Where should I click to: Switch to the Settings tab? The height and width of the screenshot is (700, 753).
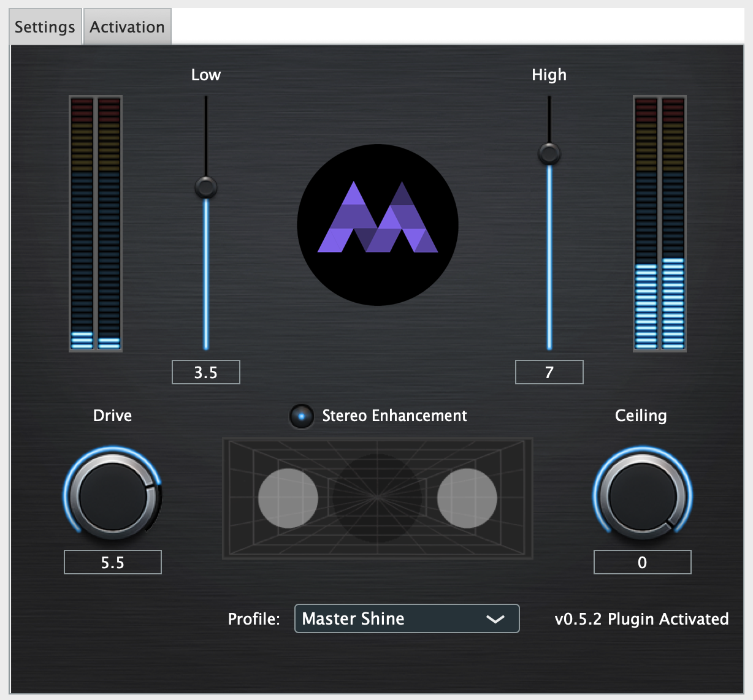pos(44,26)
